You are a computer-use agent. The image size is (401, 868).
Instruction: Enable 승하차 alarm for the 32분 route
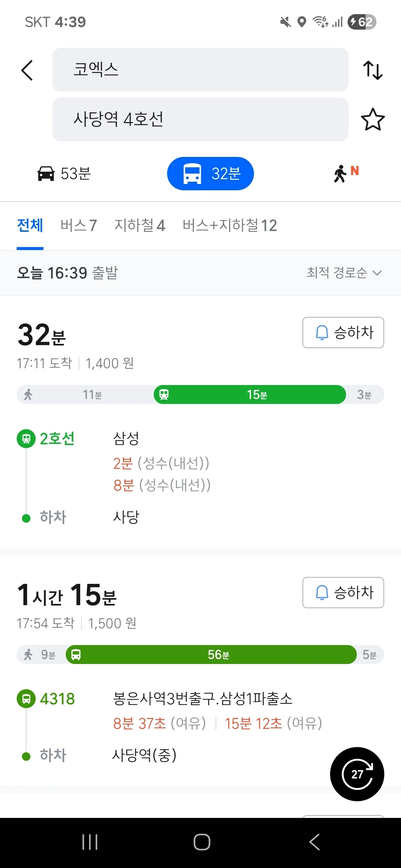pos(343,332)
